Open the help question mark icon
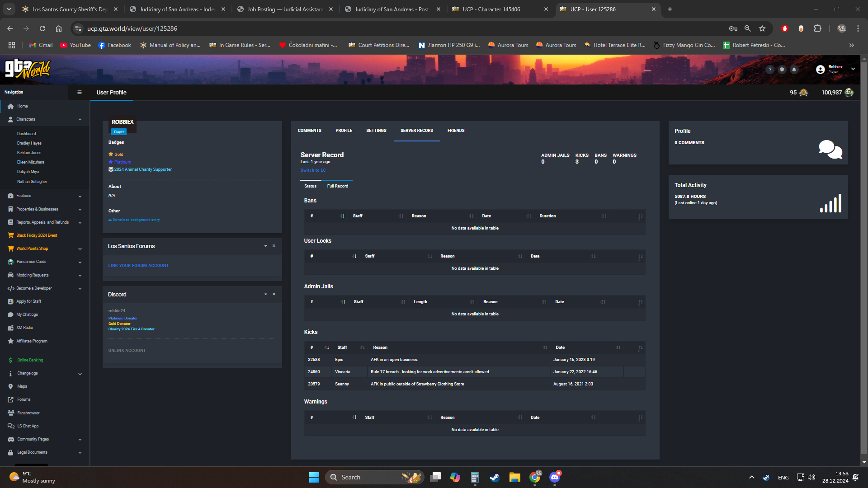The width and height of the screenshot is (868, 488). pos(770,70)
